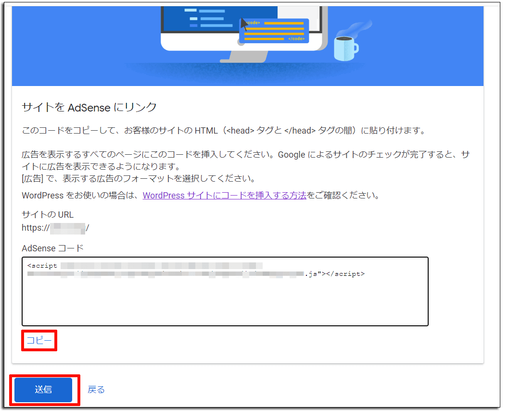Click inside the AdSense コード text box
This screenshot has width=509, height=420.
[225, 291]
